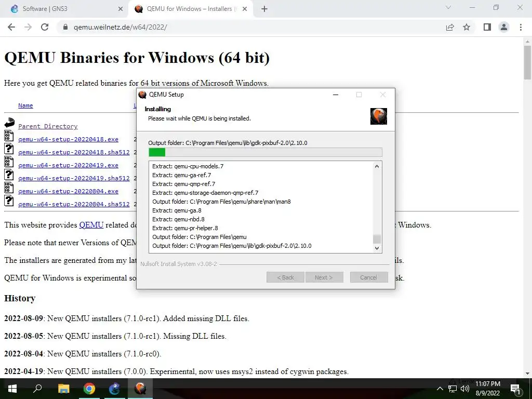Open File Explorer from the taskbar

point(63,389)
